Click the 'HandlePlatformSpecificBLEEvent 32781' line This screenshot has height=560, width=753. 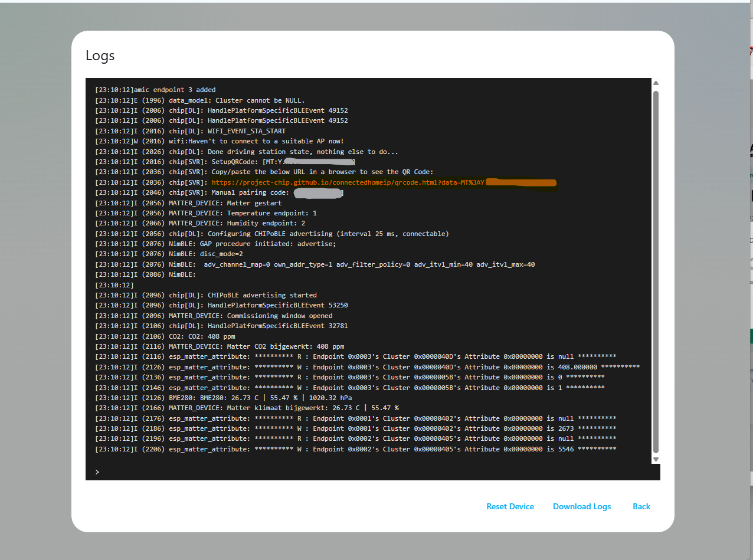click(221, 326)
